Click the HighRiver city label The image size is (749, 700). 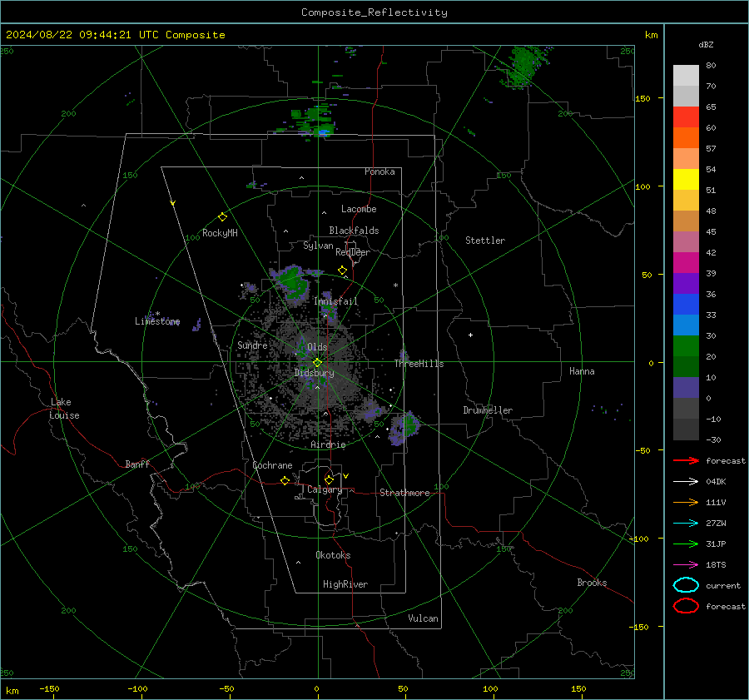tap(345, 584)
